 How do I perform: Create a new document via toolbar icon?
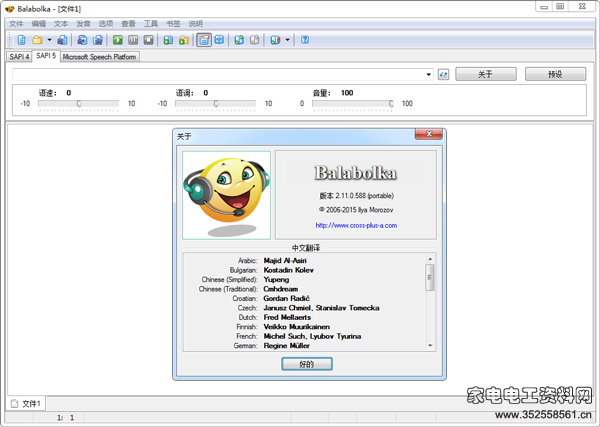click(21, 40)
